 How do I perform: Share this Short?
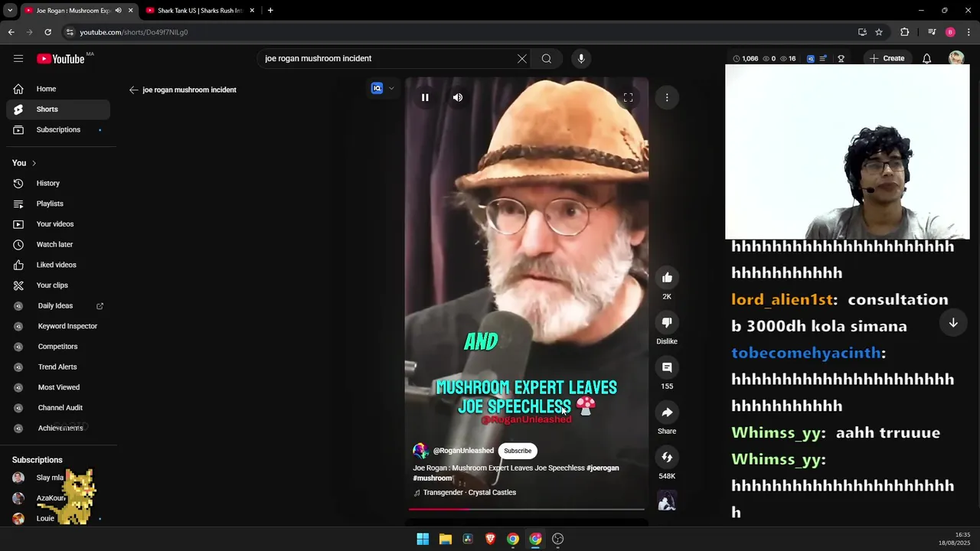667,412
